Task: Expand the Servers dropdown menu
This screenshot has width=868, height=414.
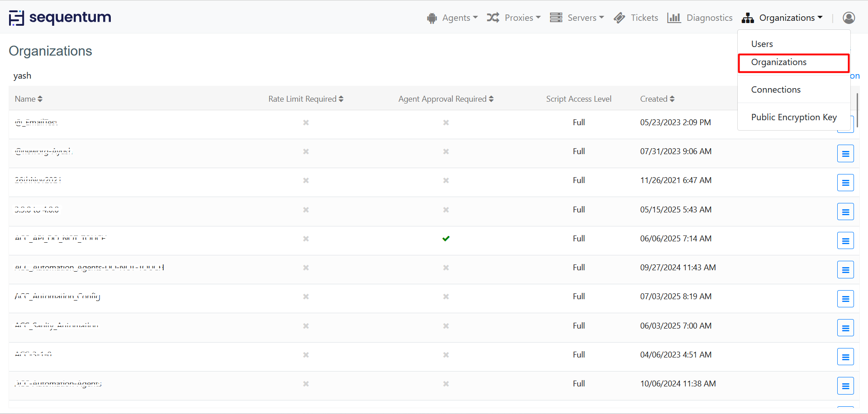Action: click(x=577, y=18)
